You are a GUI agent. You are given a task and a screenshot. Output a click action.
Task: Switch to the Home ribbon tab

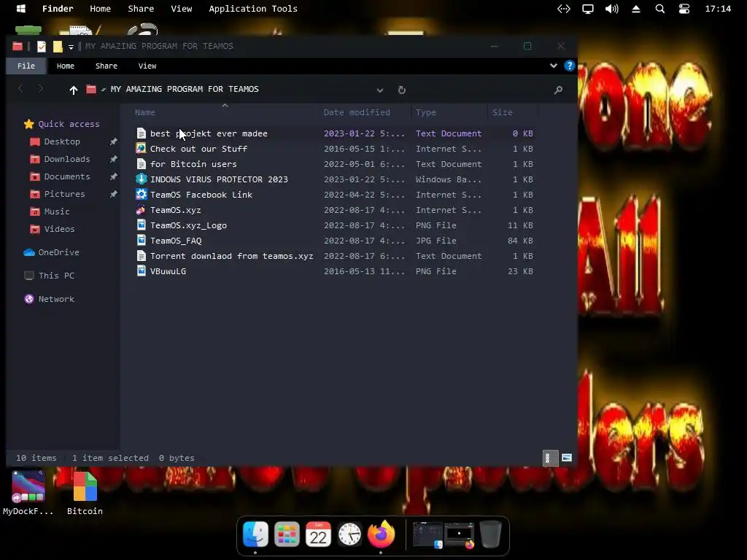65,66
